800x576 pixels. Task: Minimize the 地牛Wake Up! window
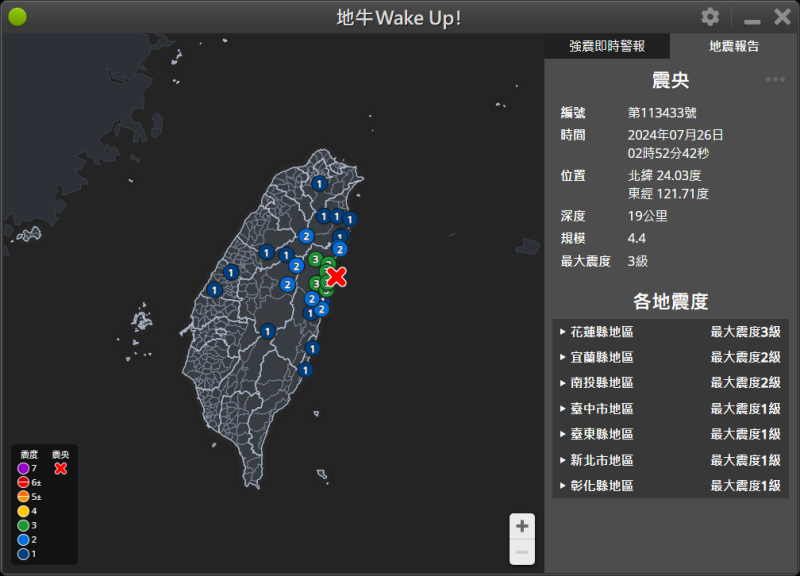point(752,18)
